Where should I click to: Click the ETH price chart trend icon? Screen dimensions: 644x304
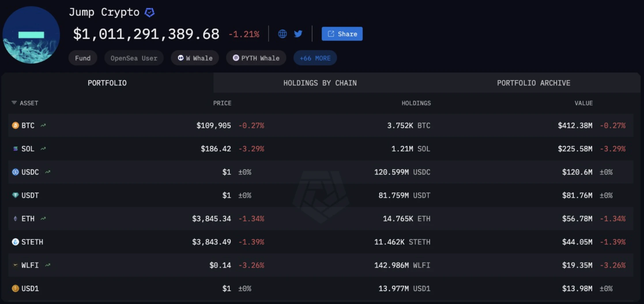click(43, 219)
